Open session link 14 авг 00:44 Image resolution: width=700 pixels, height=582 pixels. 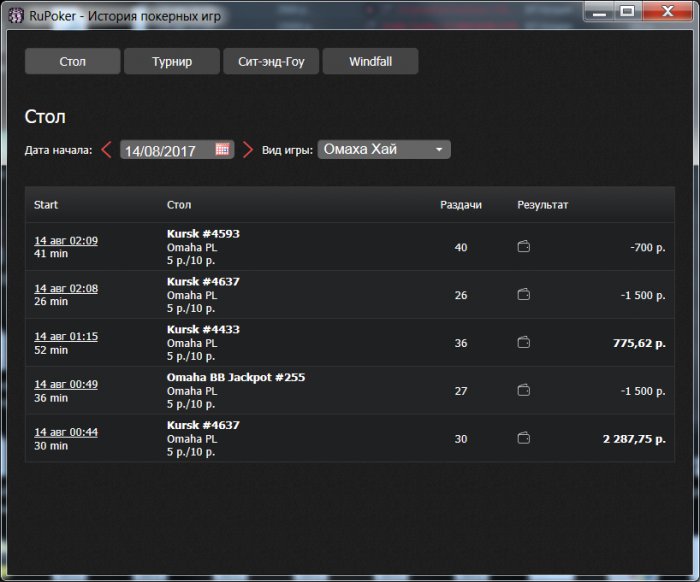click(x=66, y=432)
